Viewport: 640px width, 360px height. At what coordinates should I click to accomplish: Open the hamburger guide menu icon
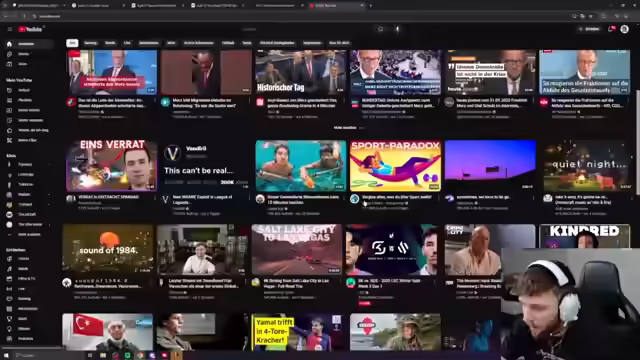[10, 29]
